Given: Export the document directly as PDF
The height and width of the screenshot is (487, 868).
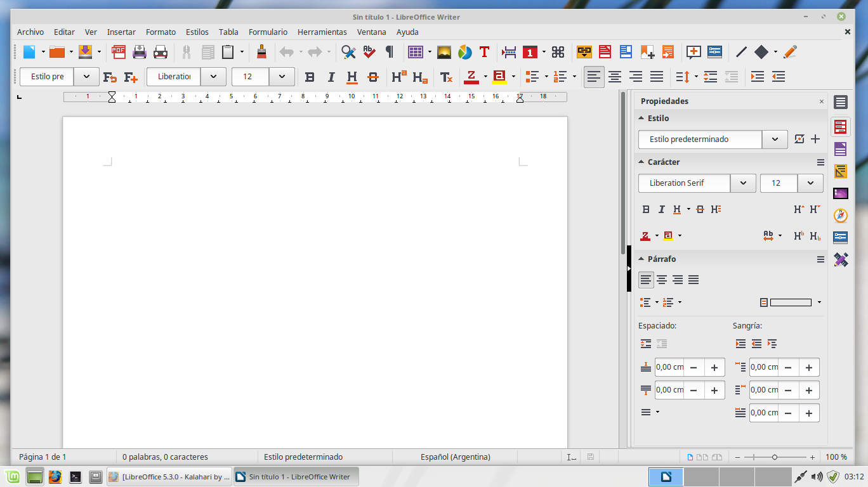Looking at the screenshot, I should [x=118, y=52].
